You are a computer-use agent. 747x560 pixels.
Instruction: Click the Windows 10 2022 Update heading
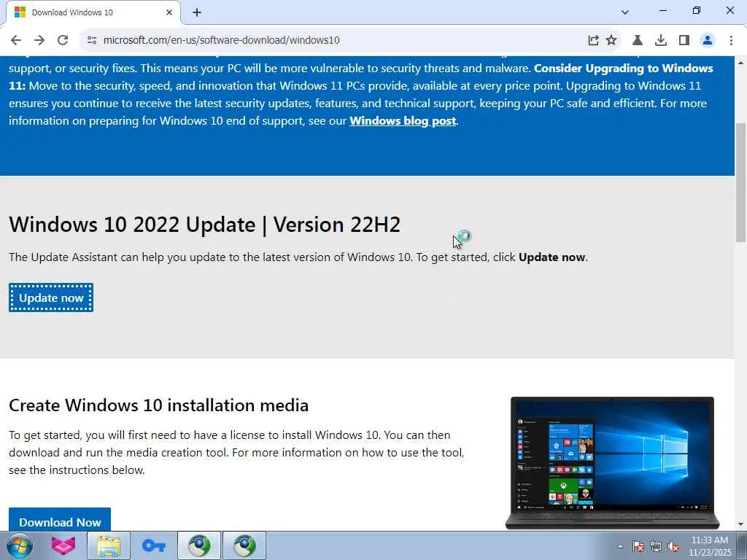(205, 225)
